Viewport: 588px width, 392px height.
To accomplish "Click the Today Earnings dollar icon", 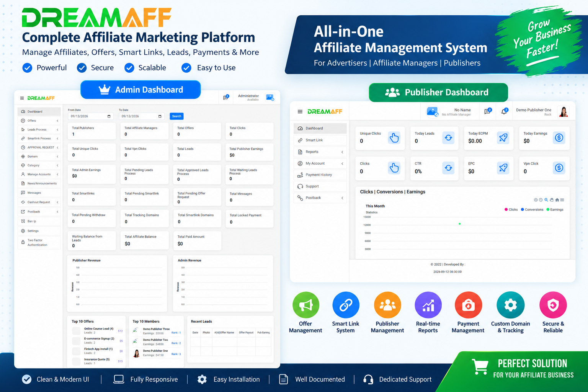I will [559, 138].
